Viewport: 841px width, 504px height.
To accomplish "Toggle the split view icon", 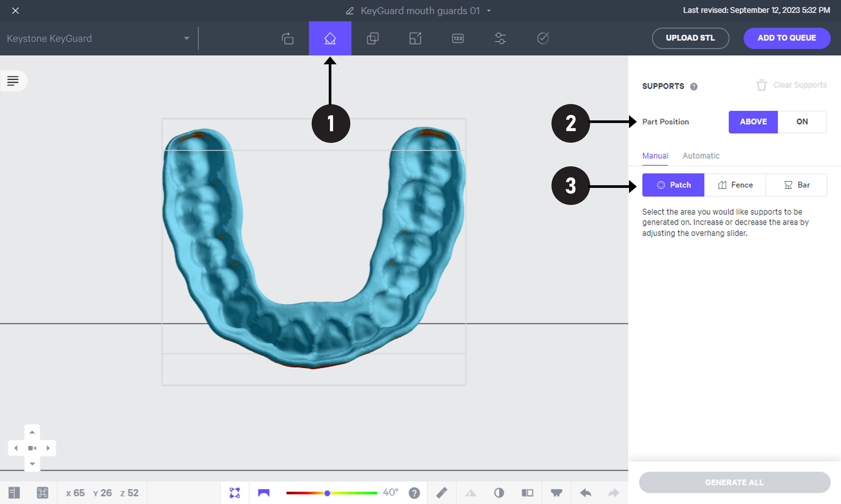I will [527, 492].
